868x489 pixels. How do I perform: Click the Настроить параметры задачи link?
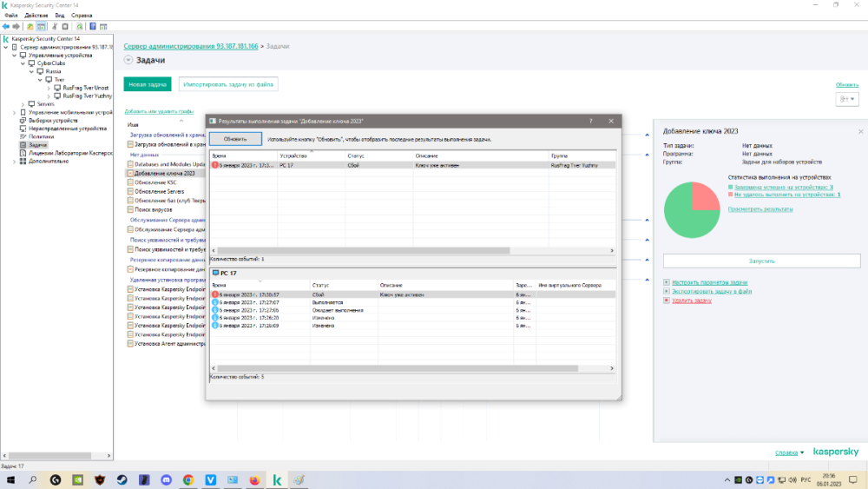pos(709,283)
